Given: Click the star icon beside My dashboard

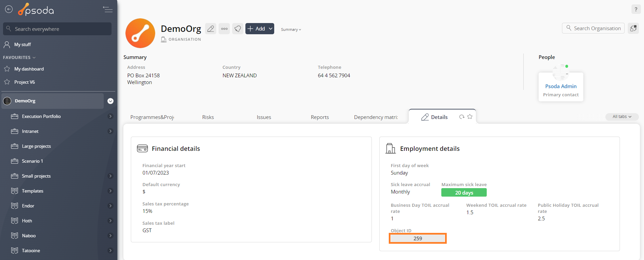Looking at the screenshot, I should click(x=7, y=69).
